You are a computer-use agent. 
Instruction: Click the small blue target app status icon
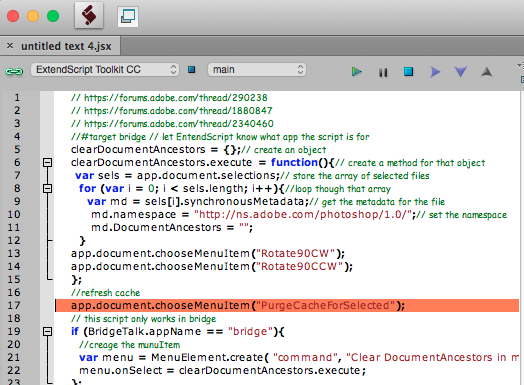coord(191,70)
